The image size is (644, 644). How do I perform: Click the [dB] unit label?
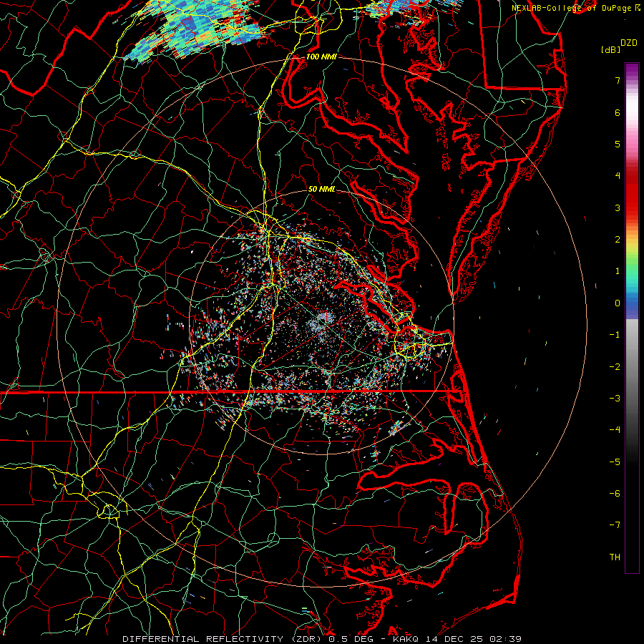[610, 49]
